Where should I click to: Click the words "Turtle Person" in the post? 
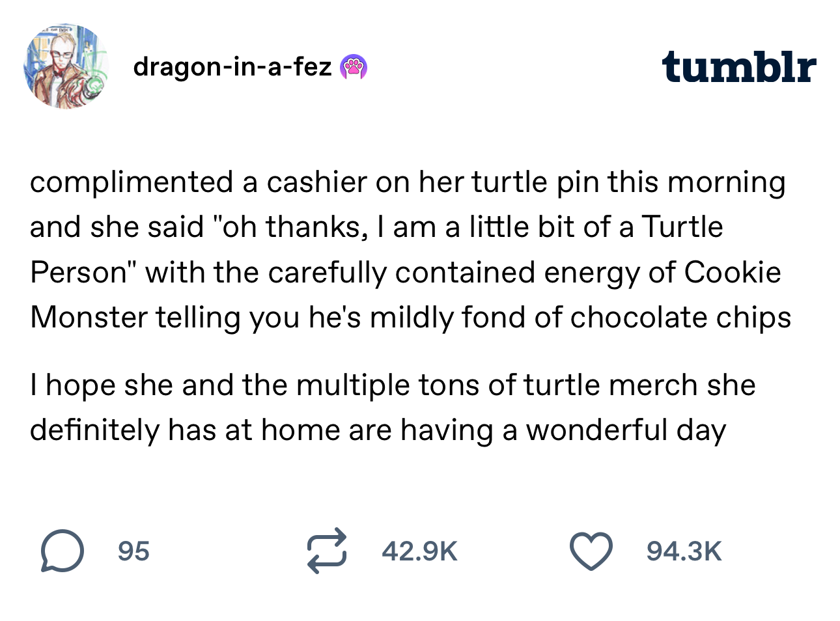tap(682, 227)
